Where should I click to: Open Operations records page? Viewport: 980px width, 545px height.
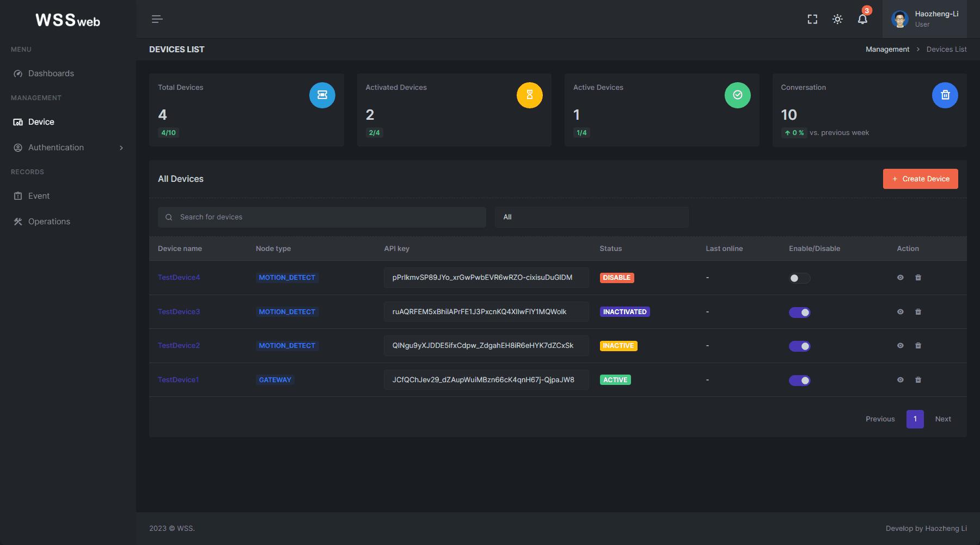click(x=49, y=222)
